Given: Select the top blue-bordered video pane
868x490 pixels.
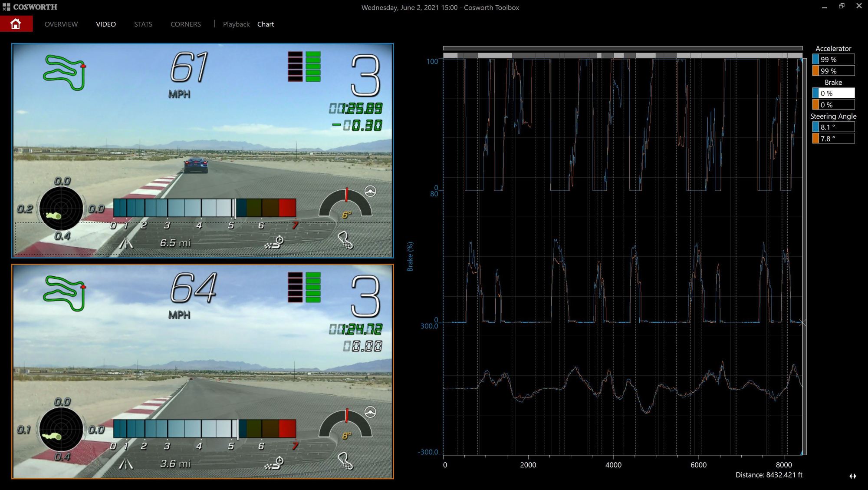Looking at the screenshot, I should click(x=202, y=150).
